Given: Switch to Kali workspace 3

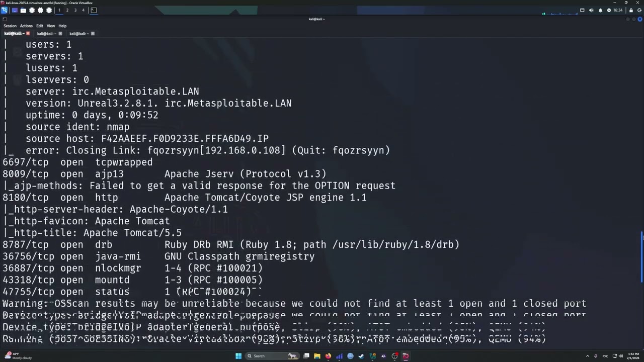Looking at the screenshot, I should (75, 10).
